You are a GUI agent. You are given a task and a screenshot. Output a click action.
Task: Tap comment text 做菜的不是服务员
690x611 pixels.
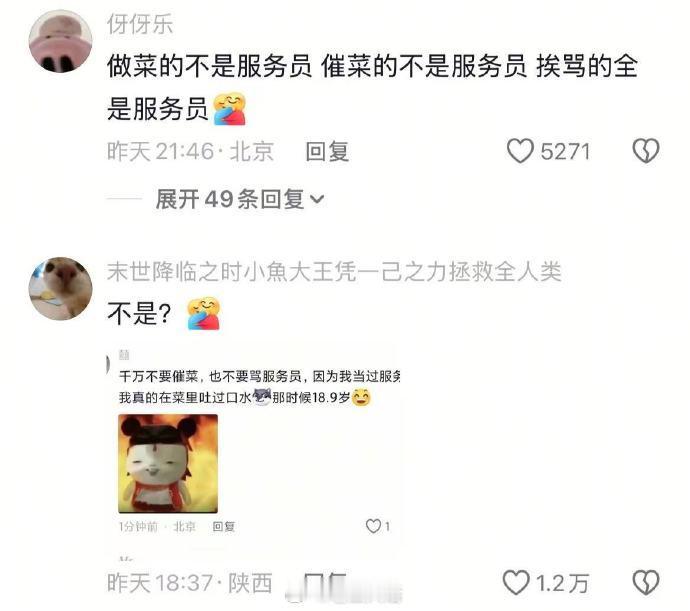pyautogui.click(x=209, y=66)
